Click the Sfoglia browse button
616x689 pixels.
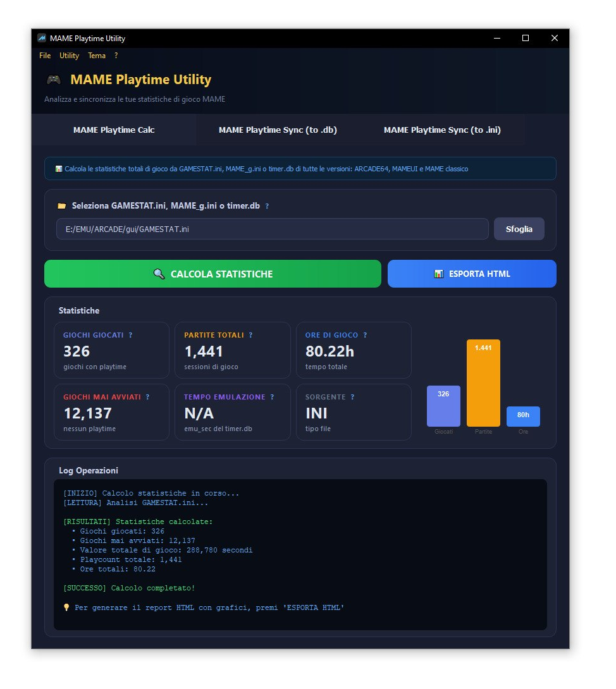click(519, 229)
